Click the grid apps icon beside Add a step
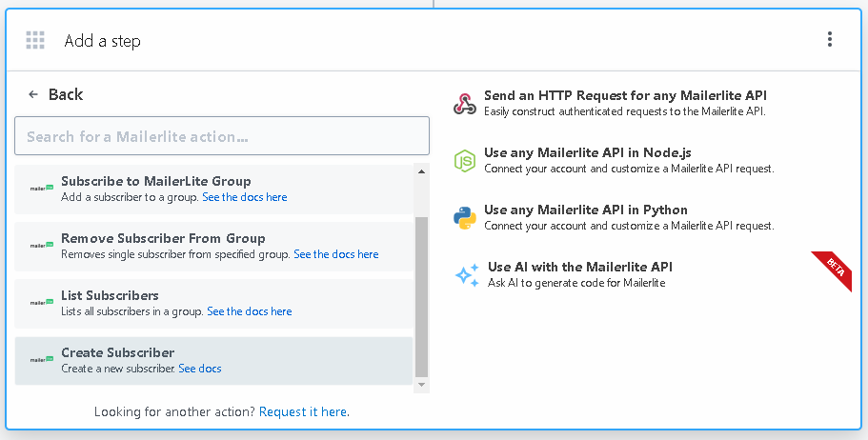The height and width of the screenshot is (440, 868). point(35,40)
